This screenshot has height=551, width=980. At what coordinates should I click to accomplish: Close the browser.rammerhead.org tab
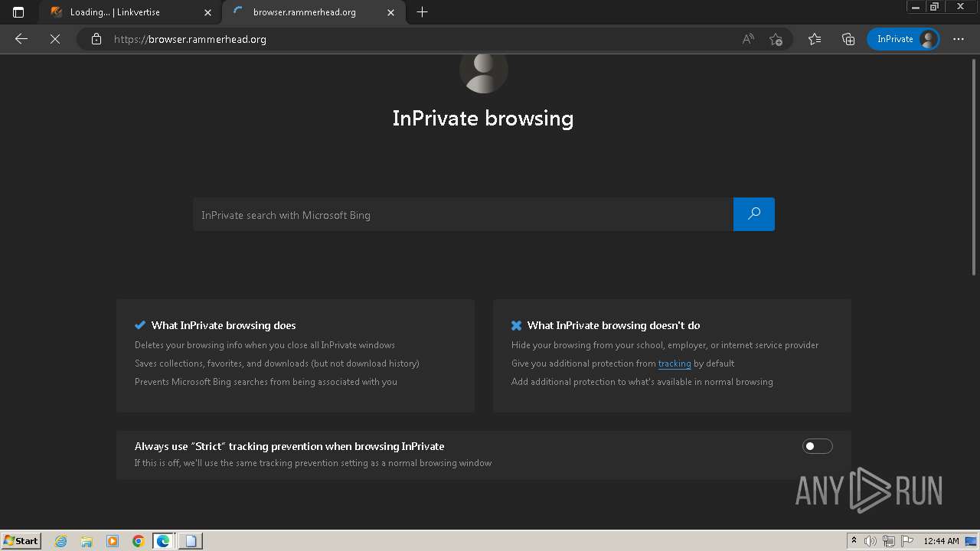point(391,12)
